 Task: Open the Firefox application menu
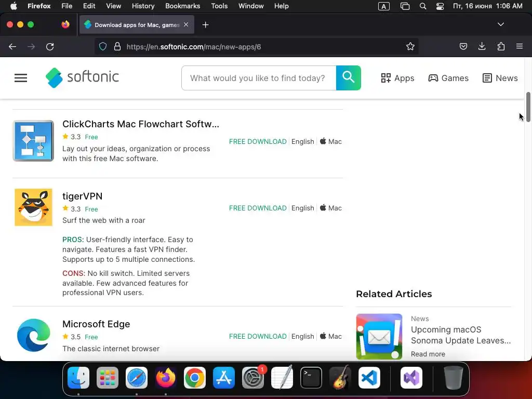(x=520, y=46)
